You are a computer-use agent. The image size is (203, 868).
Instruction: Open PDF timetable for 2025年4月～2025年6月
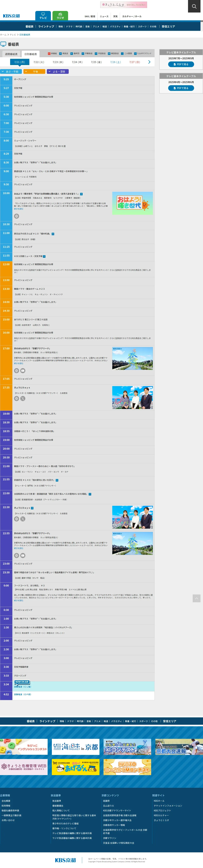tap(181, 88)
